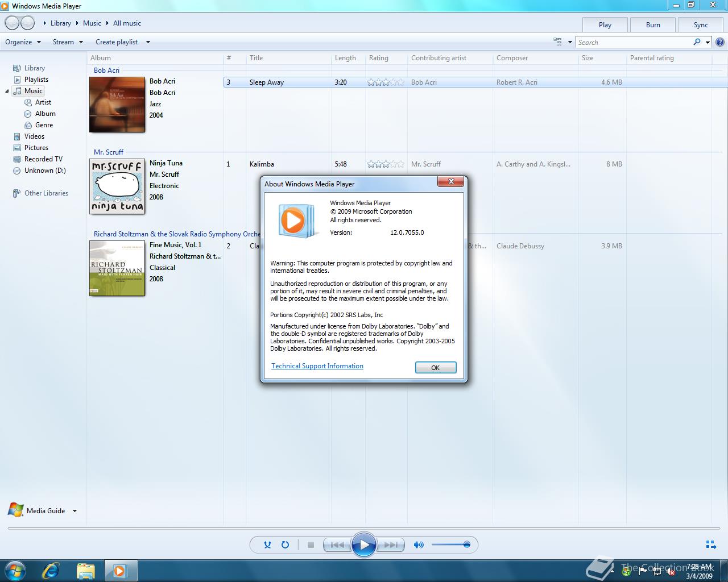Viewport: 728px width, 582px height.
Task: Open the View options icon
Action: [x=557, y=41]
